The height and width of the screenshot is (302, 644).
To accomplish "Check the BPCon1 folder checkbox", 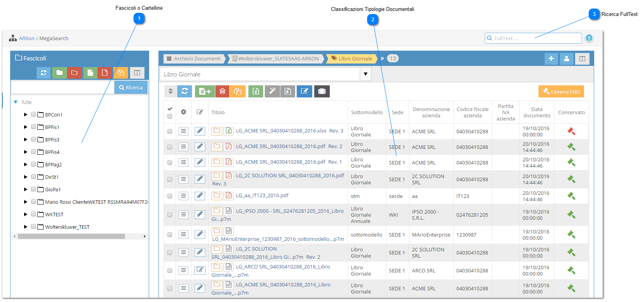I will tap(33, 115).
